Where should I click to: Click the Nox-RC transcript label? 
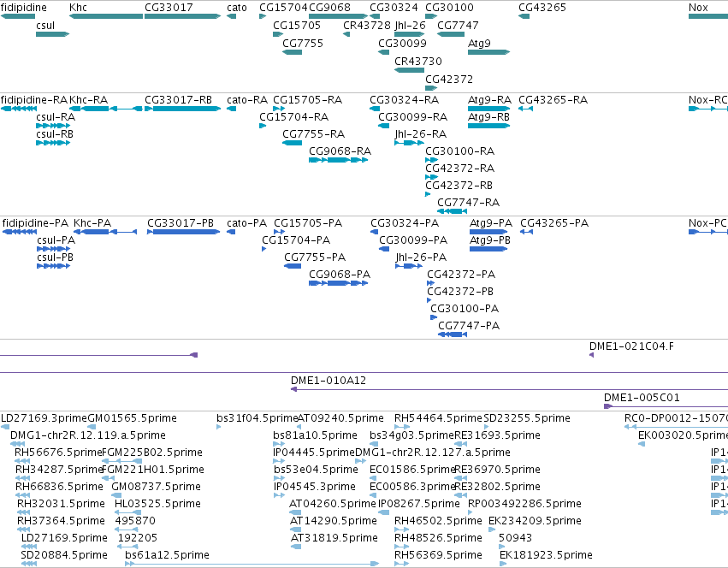pos(708,100)
